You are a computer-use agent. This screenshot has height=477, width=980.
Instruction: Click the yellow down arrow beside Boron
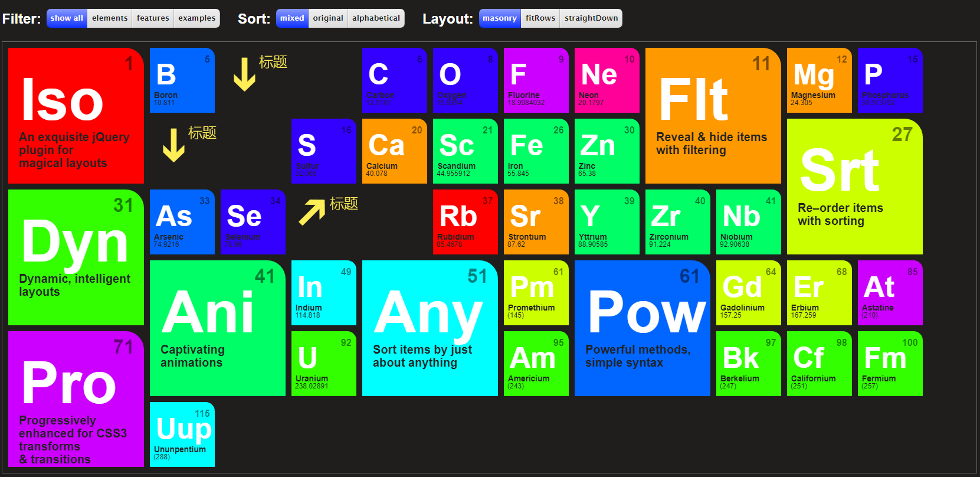(x=244, y=74)
